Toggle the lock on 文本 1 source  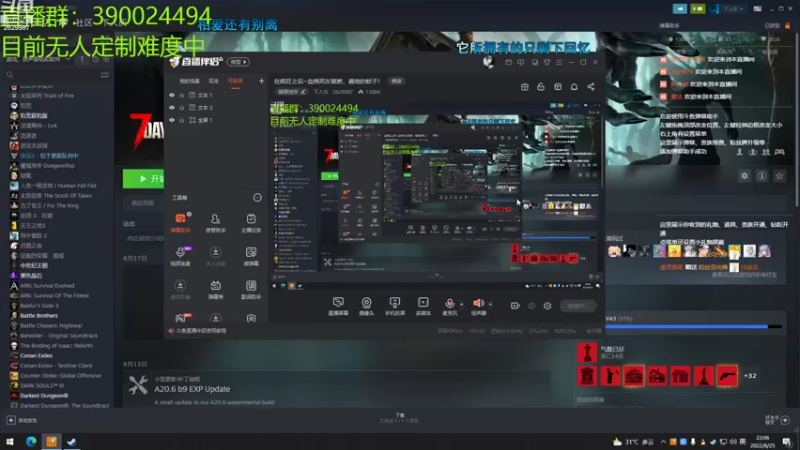(182, 95)
